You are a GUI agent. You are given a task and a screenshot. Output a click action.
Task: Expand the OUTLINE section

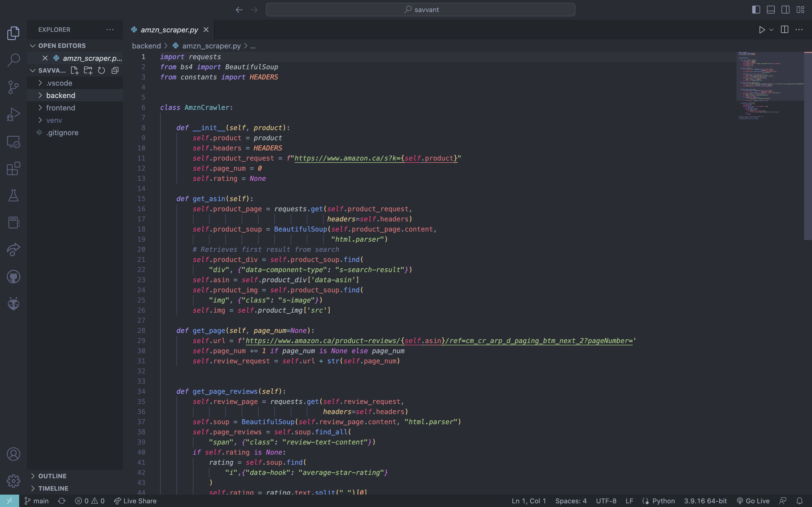click(x=52, y=476)
